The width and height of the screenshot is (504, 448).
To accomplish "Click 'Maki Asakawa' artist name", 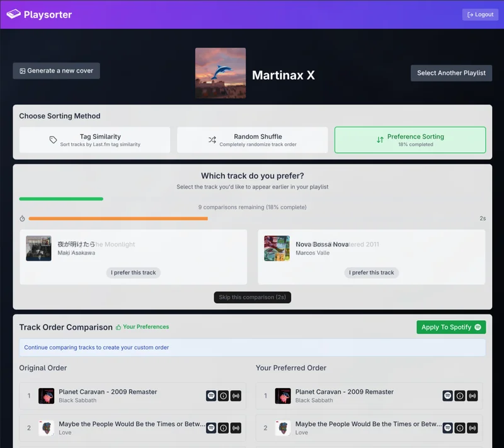I will [76, 253].
